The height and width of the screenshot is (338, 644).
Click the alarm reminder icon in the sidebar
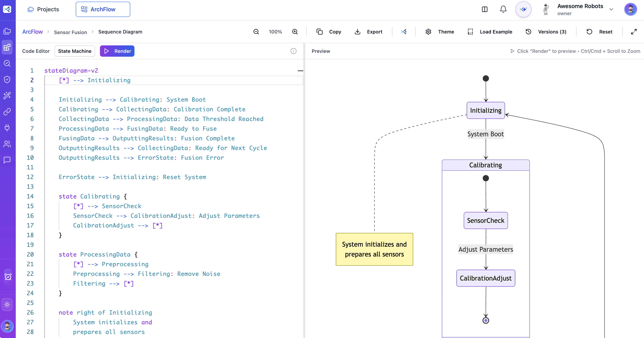(7, 276)
